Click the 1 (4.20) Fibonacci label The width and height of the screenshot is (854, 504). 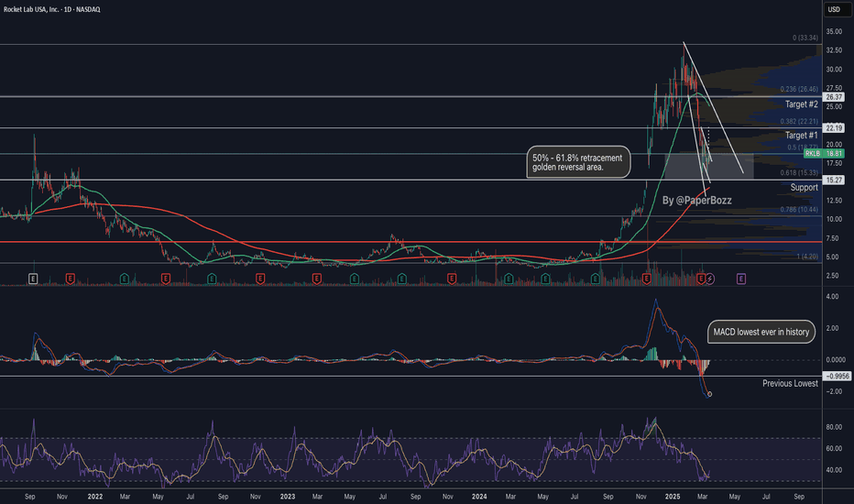click(x=807, y=256)
